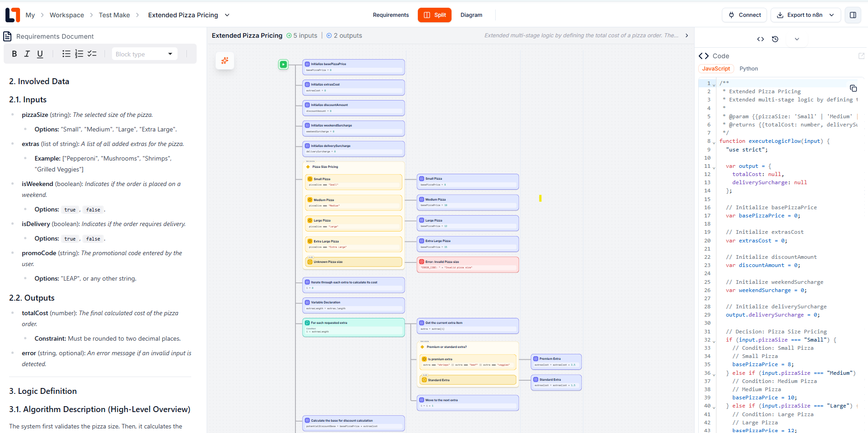
Task: Copy the generated code with the copy icon
Action: (x=853, y=88)
